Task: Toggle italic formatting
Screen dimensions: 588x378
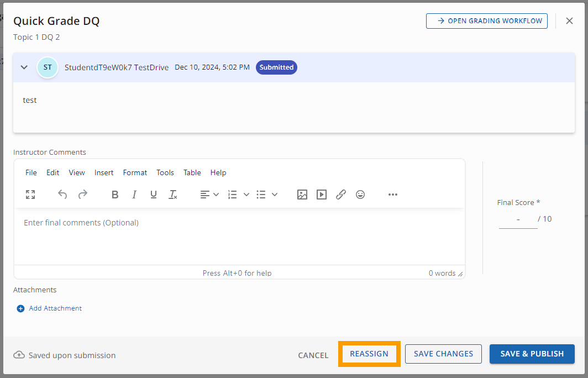Action: click(x=134, y=195)
